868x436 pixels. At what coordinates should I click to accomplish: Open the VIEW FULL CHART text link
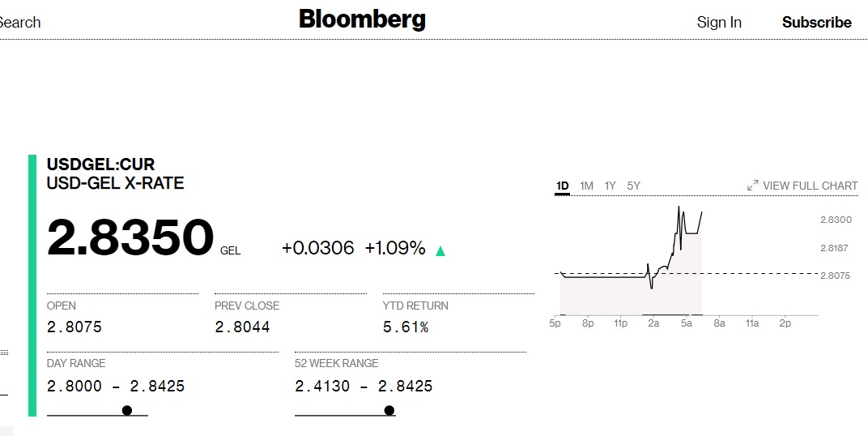[810, 186]
